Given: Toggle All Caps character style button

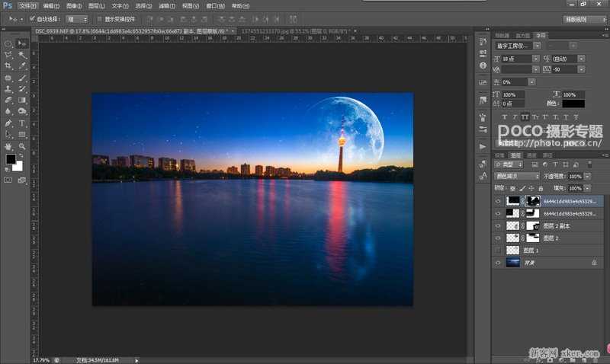Looking at the screenshot, I should point(525,117).
